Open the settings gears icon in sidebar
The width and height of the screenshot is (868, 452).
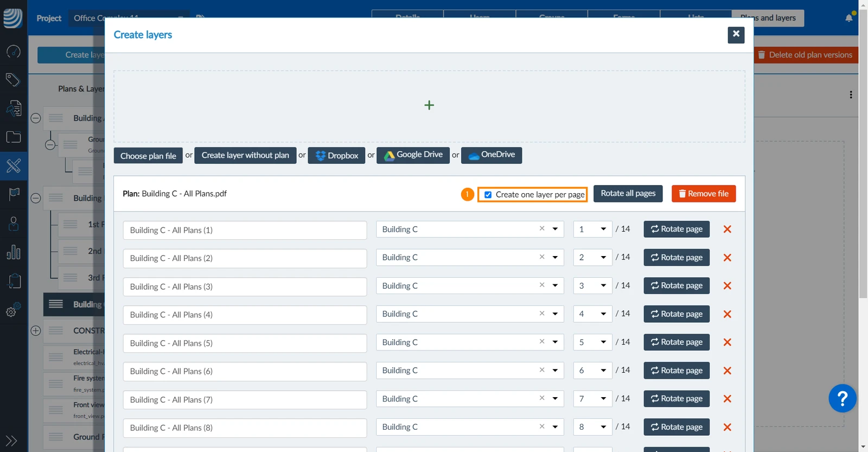click(13, 310)
